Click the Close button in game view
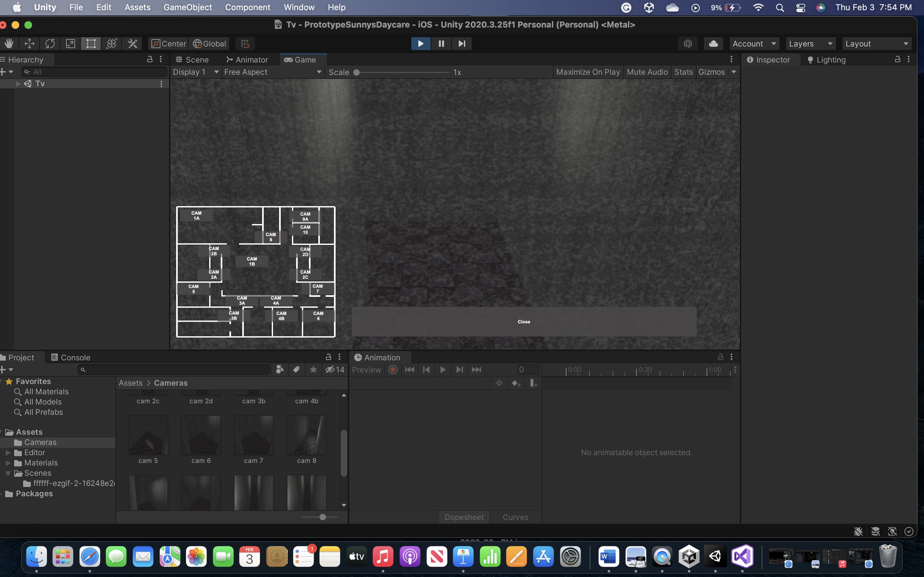Screen dimensions: 924x577 pyautogui.click(x=524, y=322)
